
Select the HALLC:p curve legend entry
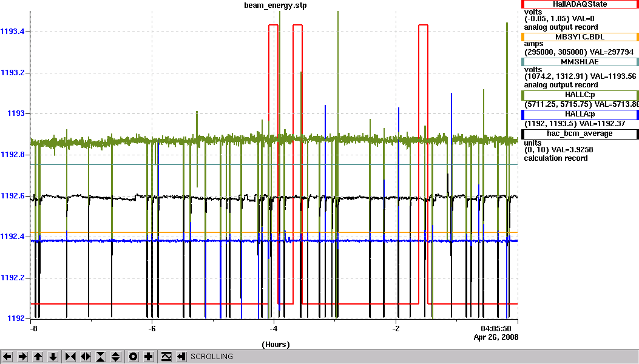(580, 95)
